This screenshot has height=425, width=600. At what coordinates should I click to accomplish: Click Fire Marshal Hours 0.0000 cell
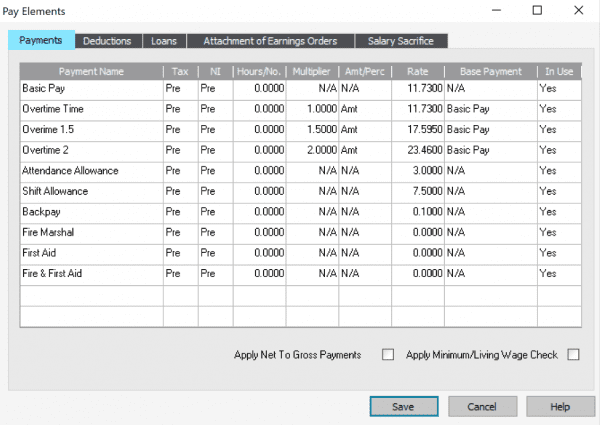[259, 232]
